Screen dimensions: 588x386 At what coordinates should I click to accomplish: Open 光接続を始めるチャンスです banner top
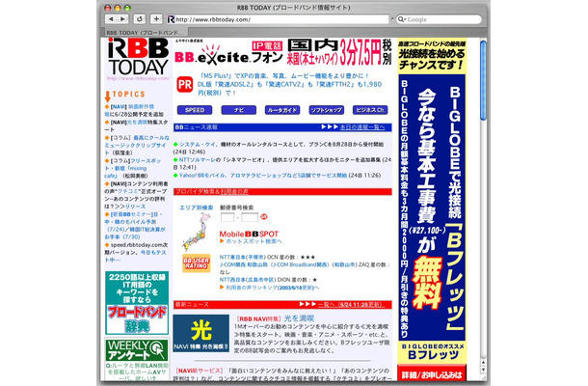[x=432, y=56]
